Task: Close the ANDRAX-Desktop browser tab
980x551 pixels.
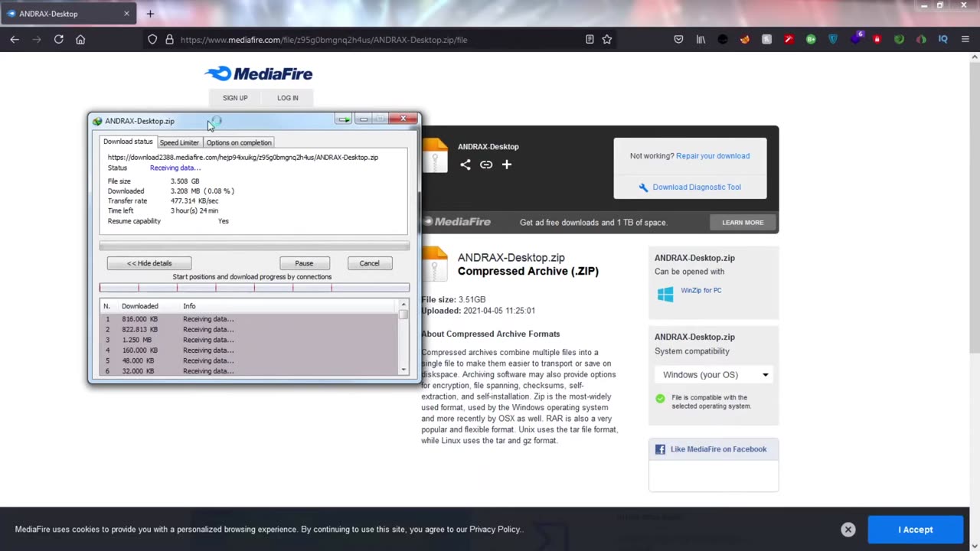Action: tap(126, 14)
